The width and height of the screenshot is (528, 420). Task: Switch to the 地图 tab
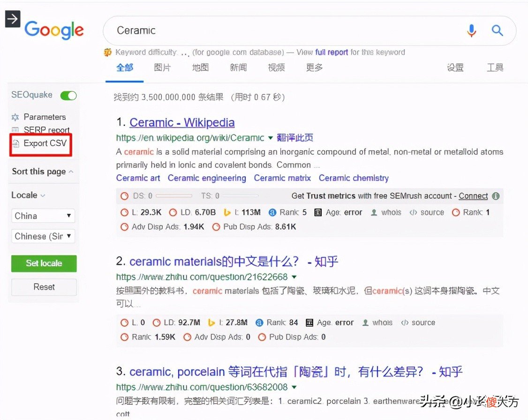[x=200, y=67]
